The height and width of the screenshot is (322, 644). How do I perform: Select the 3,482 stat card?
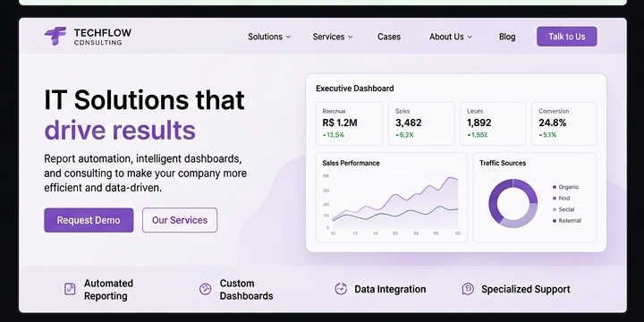pos(421,123)
